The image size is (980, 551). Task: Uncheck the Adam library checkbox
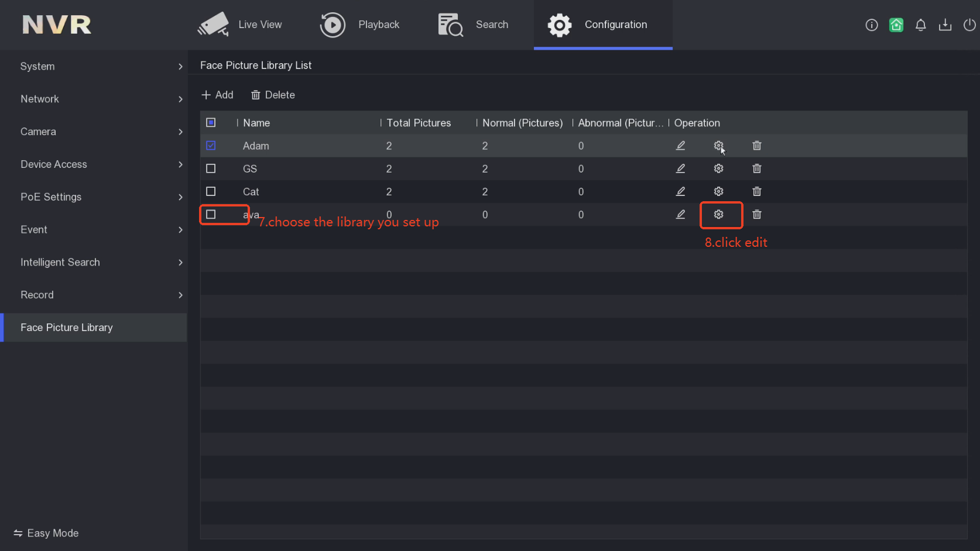click(x=211, y=146)
